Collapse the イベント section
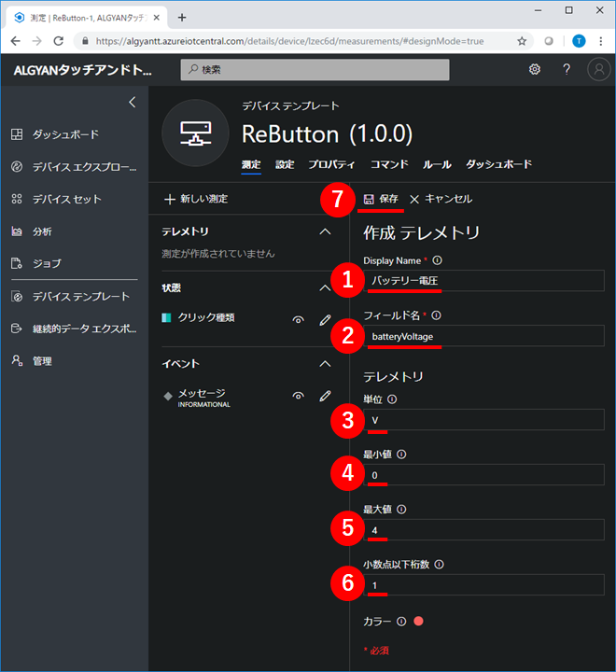The image size is (616, 672). [325, 364]
